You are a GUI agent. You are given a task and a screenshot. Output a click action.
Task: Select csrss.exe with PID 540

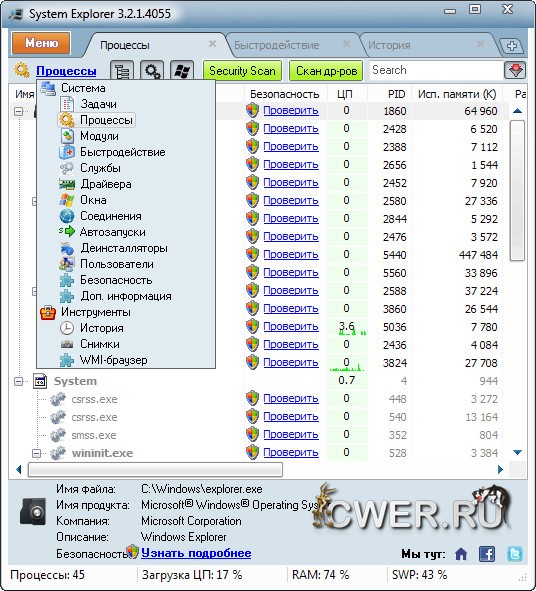(x=258, y=417)
